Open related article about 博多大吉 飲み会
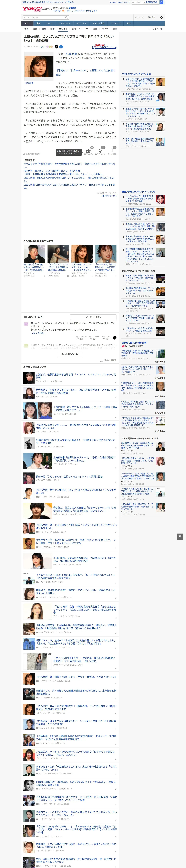Image resolution: width=186 pixels, height=868 pixels. point(52,171)
